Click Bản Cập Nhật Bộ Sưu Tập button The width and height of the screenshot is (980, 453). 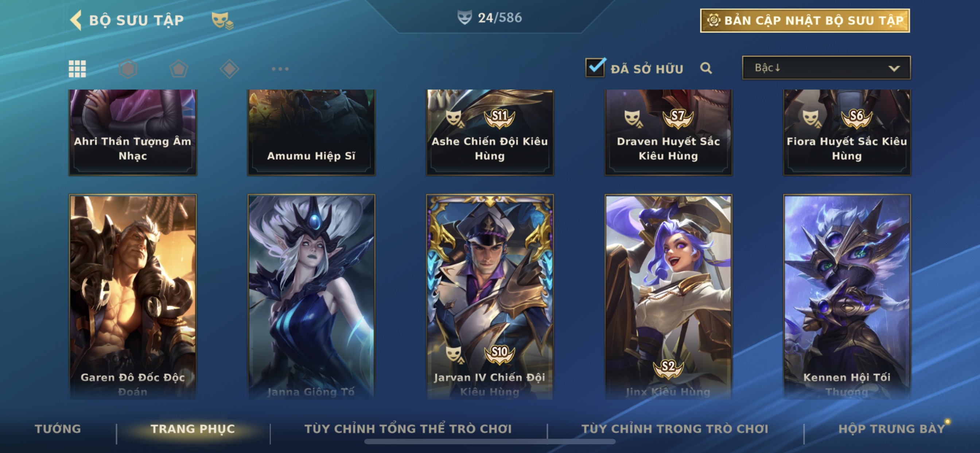point(805,20)
